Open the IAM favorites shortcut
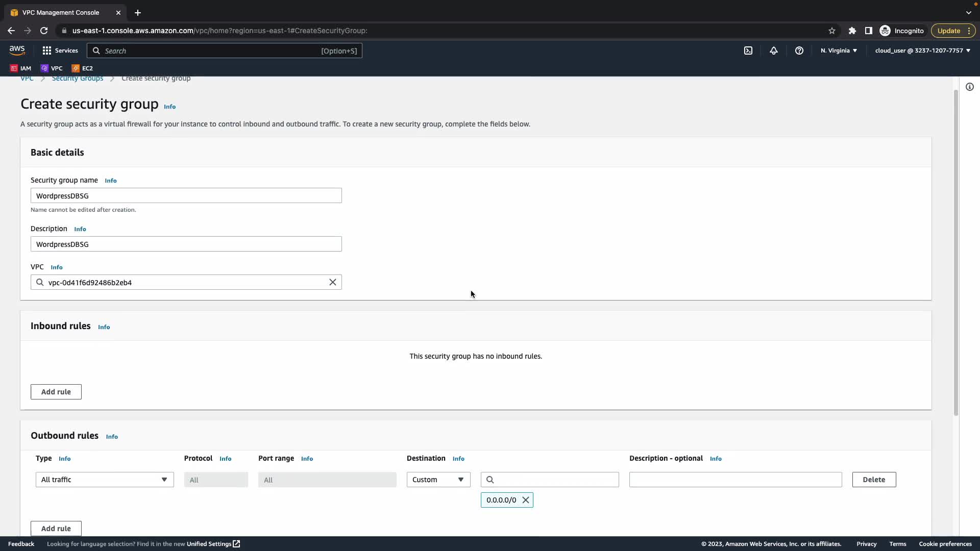980x551 pixels. point(21,68)
